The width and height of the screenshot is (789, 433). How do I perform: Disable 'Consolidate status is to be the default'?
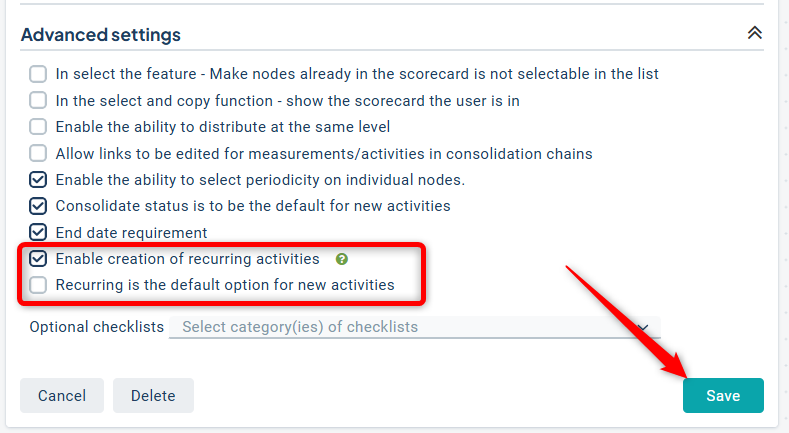click(38, 206)
